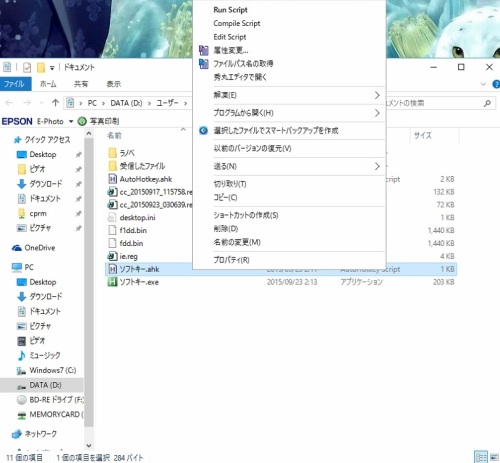Select MEMORYCARD drive in sidebar
This screenshot has width=500, height=463.
[x=50, y=415]
